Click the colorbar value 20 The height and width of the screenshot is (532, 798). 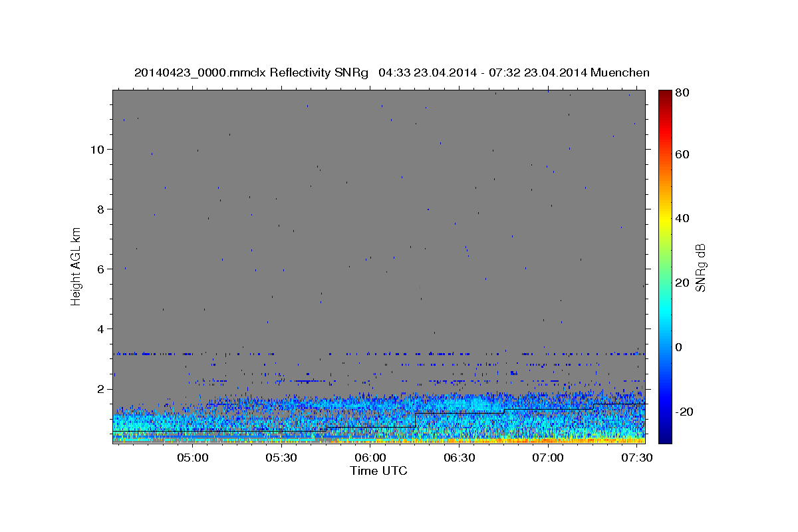pos(682,283)
